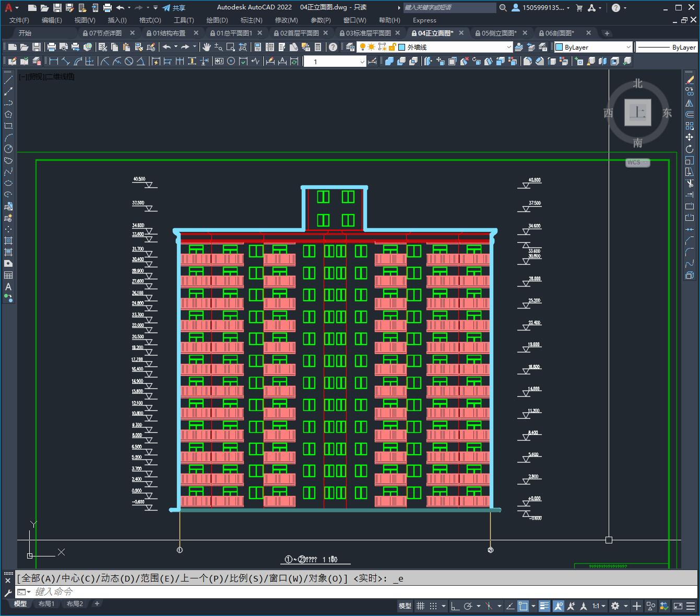Select the Aligned dimension tool
The image size is (700, 616).
point(66,62)
